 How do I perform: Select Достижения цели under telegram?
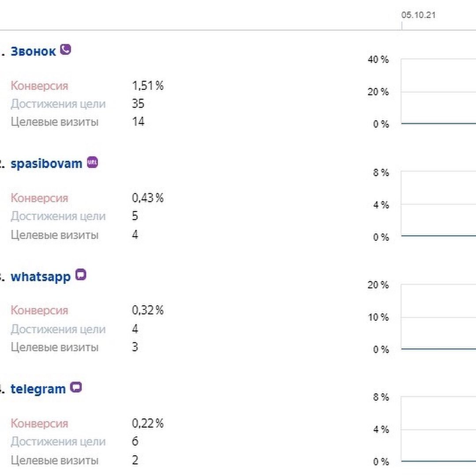coord(58,442)
